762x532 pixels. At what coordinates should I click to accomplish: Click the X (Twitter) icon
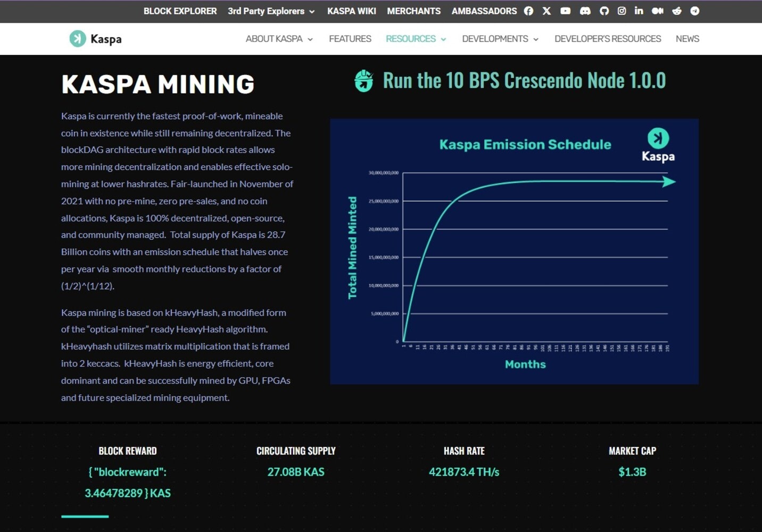pos(546,11)
